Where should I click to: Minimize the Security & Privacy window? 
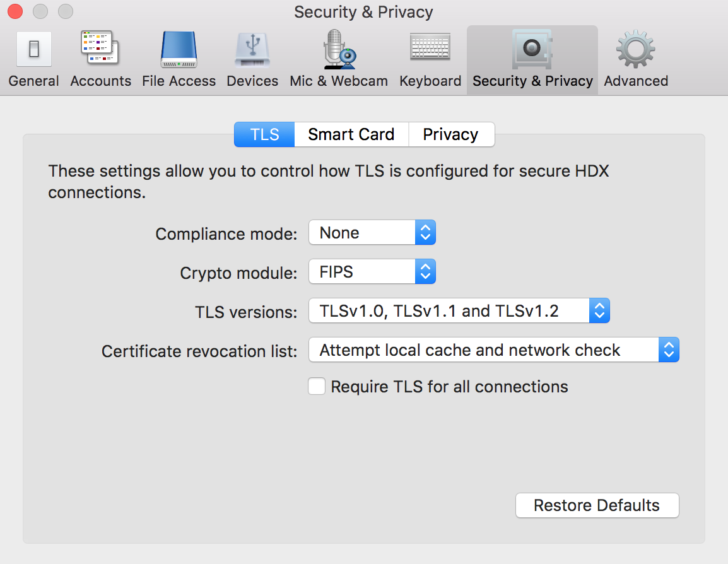tap(40, 11)
